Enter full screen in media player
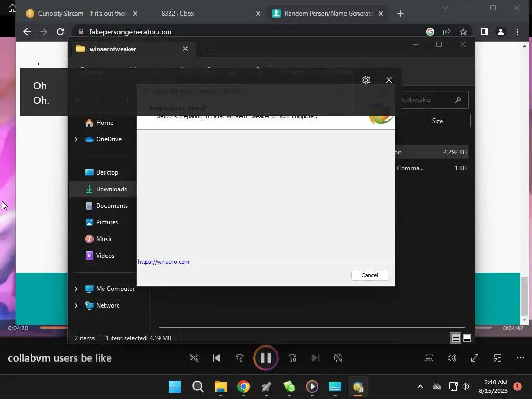Viewport: 532px width, 399px height. pos(475,358)
